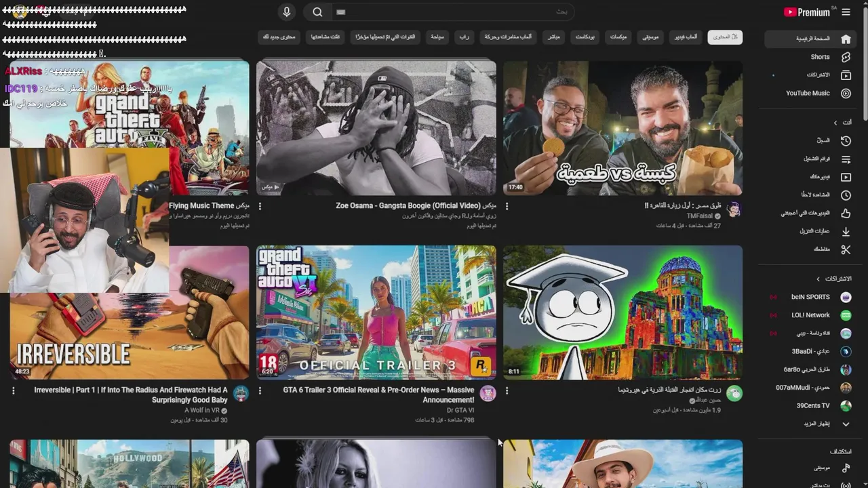Image resolution: width=868 pixels, height=488 pixels.
Task: Open Liked videos thumbs-up icon
Action: pyautogui.click(x=846, y=213)
